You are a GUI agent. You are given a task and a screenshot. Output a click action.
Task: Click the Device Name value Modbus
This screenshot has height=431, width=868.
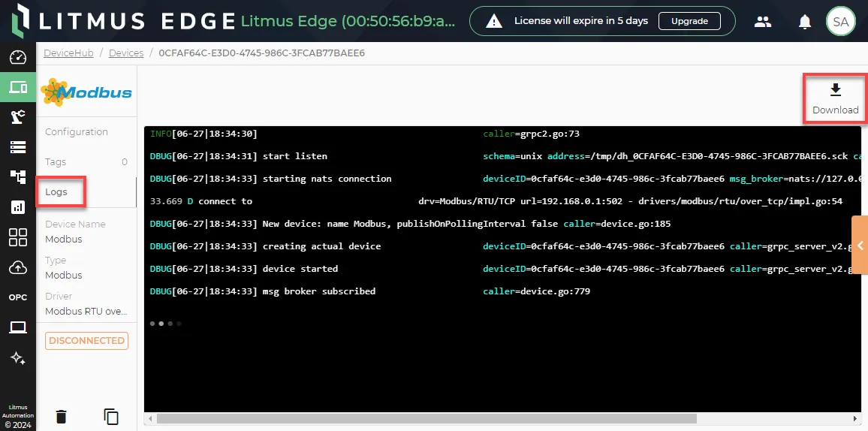click(x=64, y=239)
